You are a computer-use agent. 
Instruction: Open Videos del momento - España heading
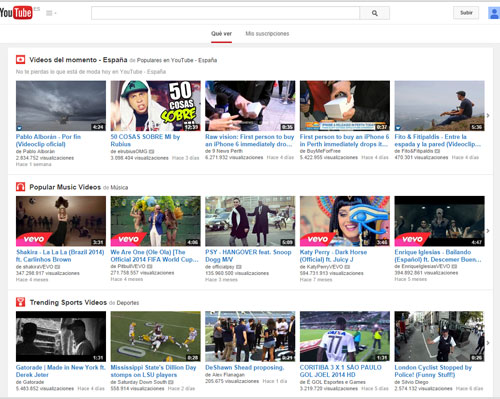click(x=78, y=60)
